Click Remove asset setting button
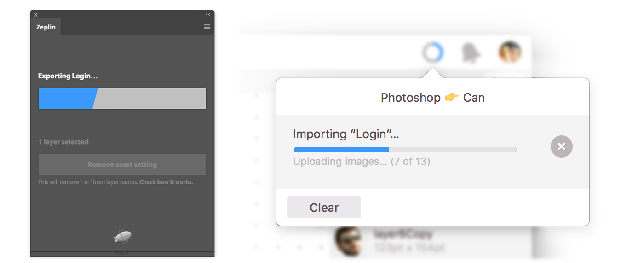 coord(122,164)
